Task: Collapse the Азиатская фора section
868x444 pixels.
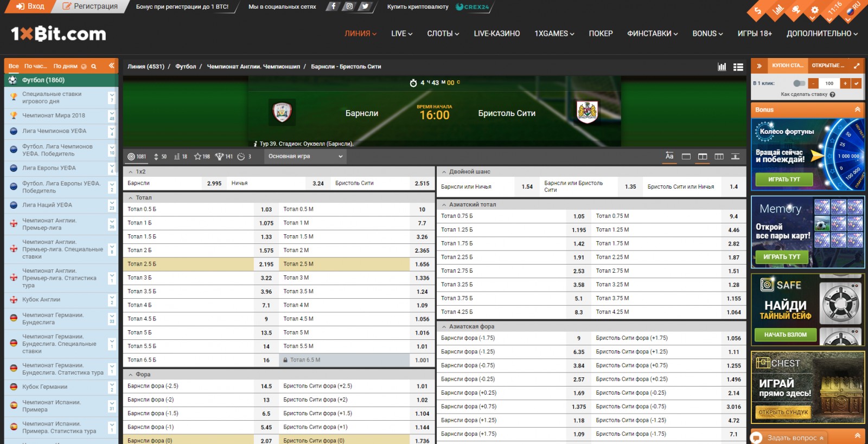Action: point(444,327)
